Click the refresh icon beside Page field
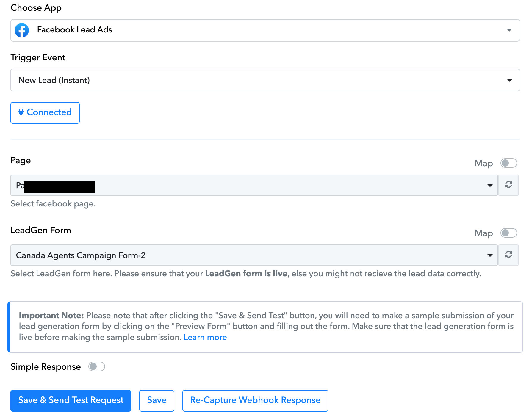532x417 pixels. (x=508, y=185)
